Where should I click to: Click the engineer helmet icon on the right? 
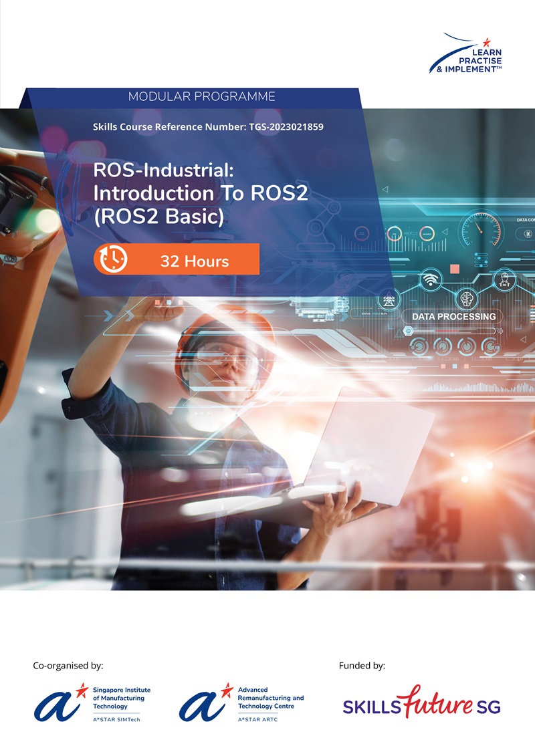pos(504,279)
